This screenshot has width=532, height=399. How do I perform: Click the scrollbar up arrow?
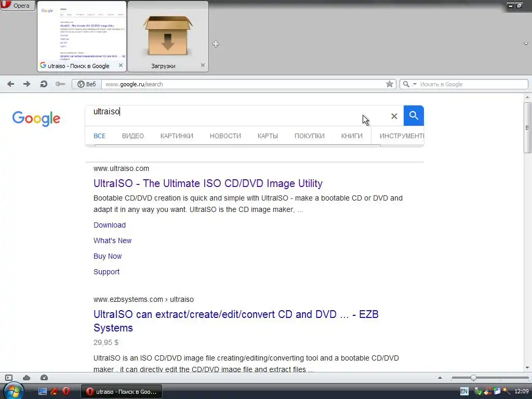527,97
